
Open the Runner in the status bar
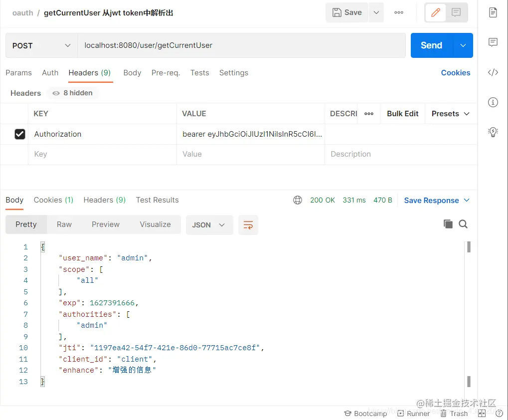click(414, 414)
